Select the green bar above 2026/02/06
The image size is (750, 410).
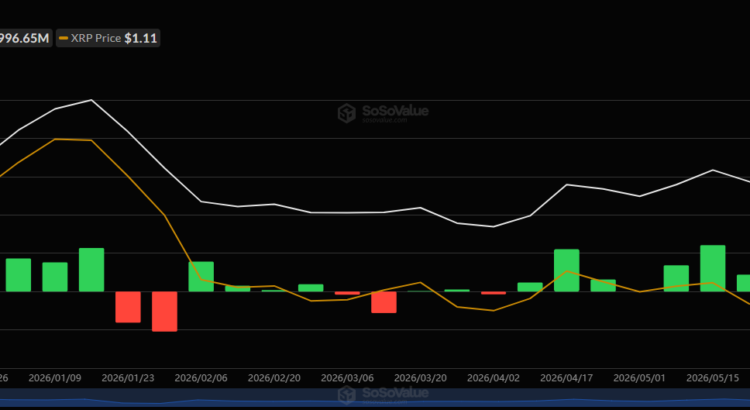(x=201, y=277)
